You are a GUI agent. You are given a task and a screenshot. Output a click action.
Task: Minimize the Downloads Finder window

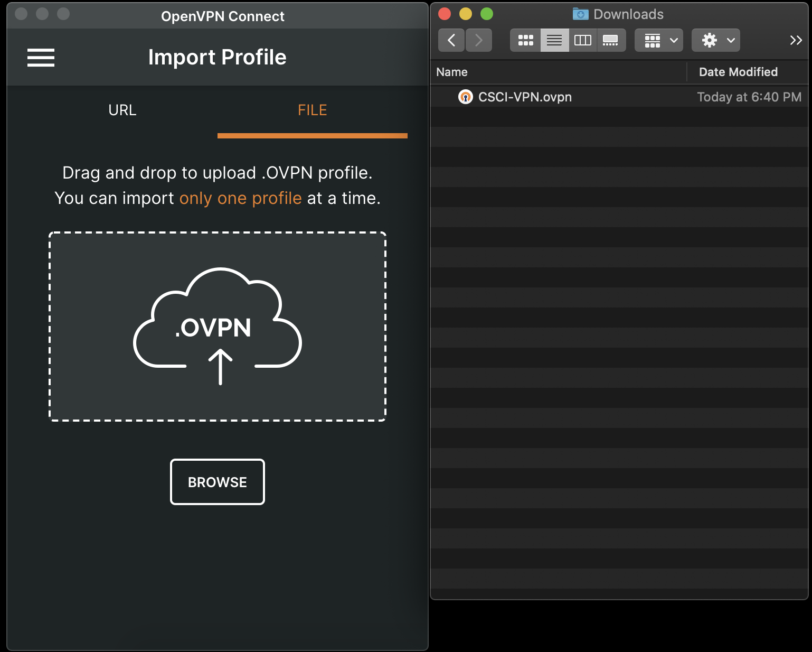466,14
